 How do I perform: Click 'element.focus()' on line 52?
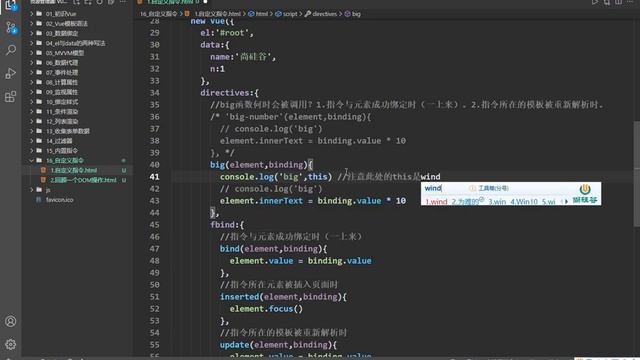pos(266,309)
